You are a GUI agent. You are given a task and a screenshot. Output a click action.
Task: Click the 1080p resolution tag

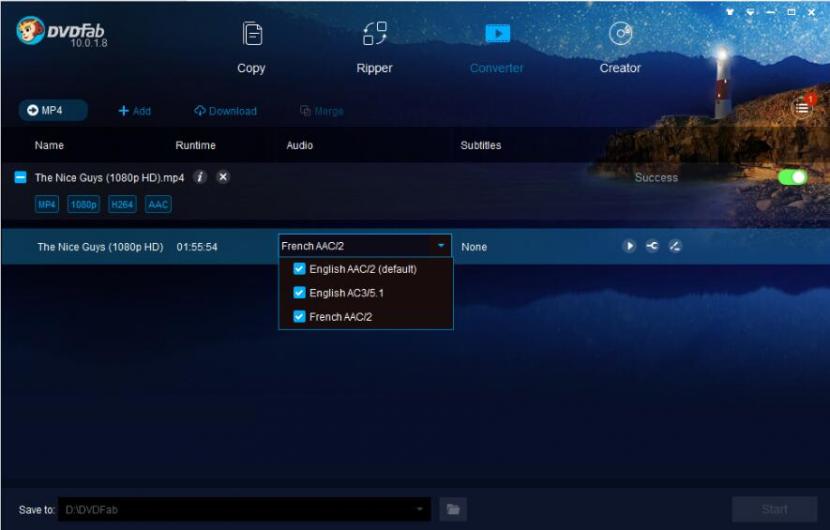click(x=84, y=204)
